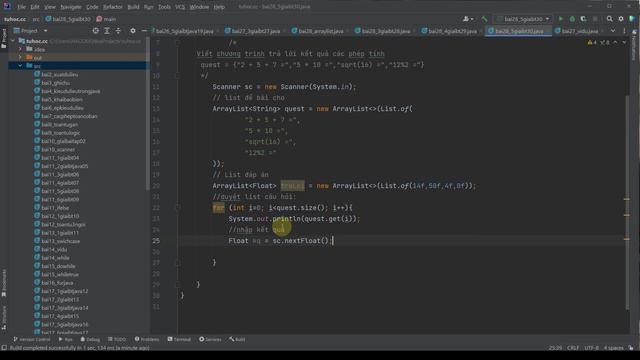The image size is (640, 360).
Task: Show the Run tool window
Action: (x=65, y=339)
